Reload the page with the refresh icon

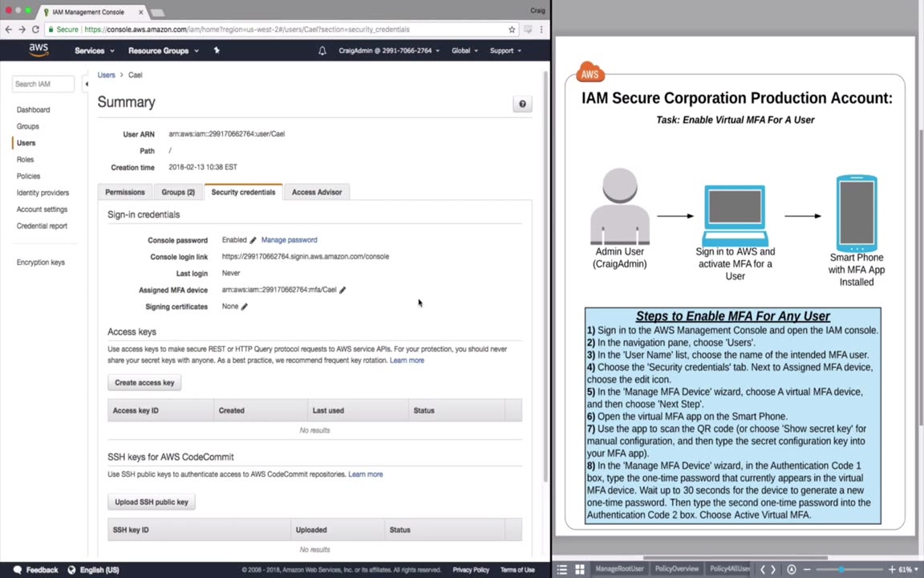35,29
